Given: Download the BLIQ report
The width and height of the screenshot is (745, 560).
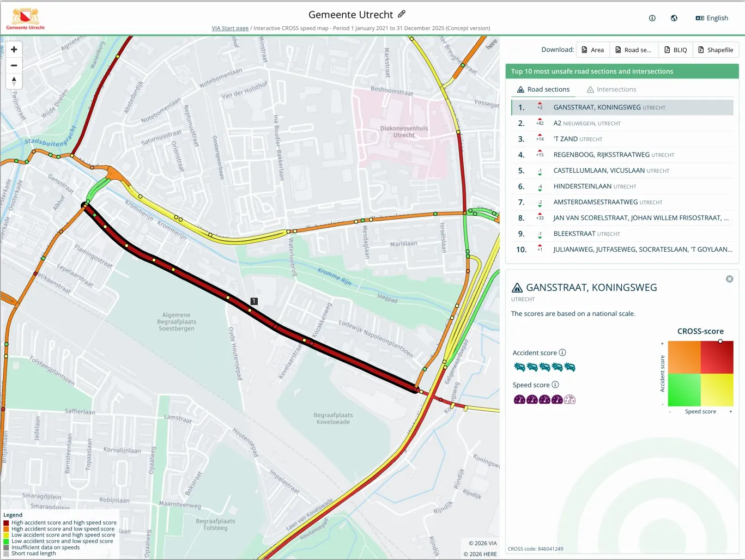Looking at the screenshot, I should pos(676,50).
